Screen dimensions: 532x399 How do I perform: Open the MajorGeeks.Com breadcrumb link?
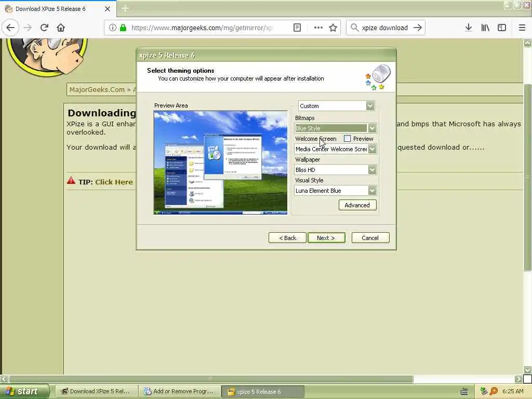97,89
